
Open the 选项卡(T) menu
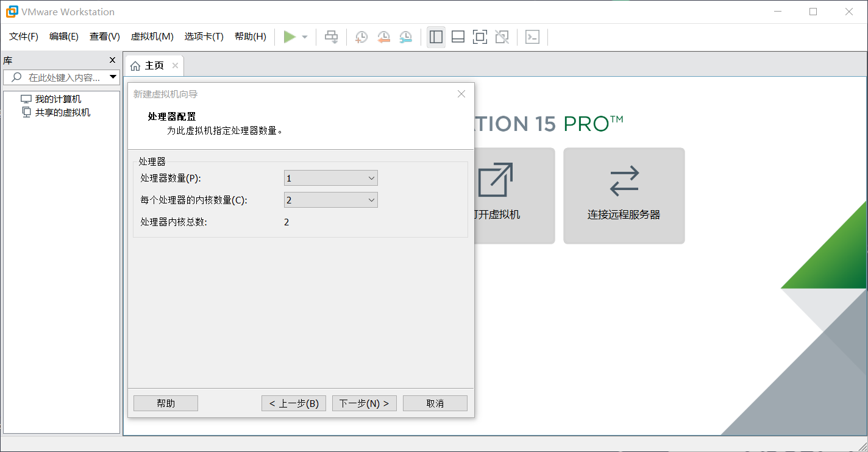pos(204,37)
